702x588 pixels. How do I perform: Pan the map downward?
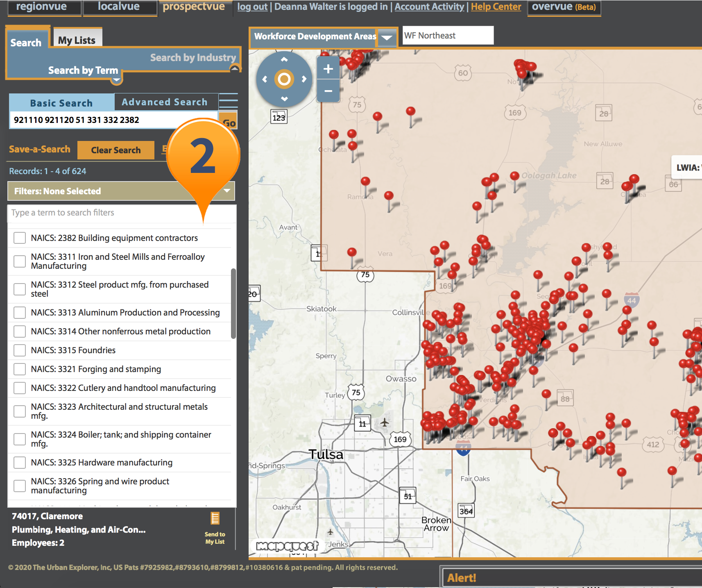[x=284, y=99]
